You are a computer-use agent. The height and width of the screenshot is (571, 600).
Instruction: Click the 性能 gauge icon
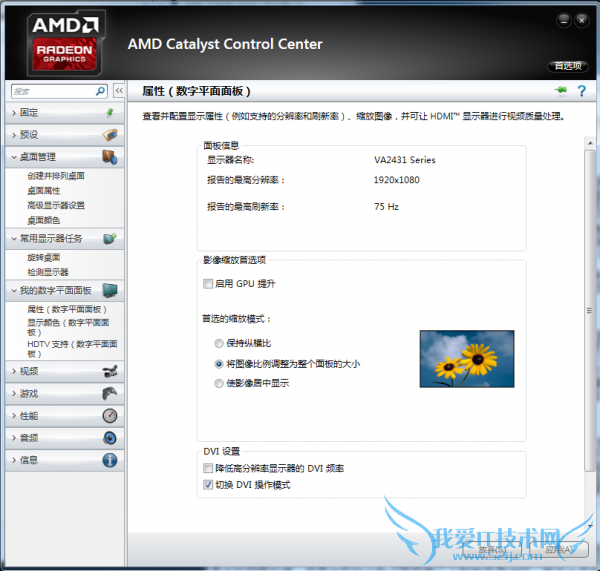pyautogui.click(x=110, y=416)
